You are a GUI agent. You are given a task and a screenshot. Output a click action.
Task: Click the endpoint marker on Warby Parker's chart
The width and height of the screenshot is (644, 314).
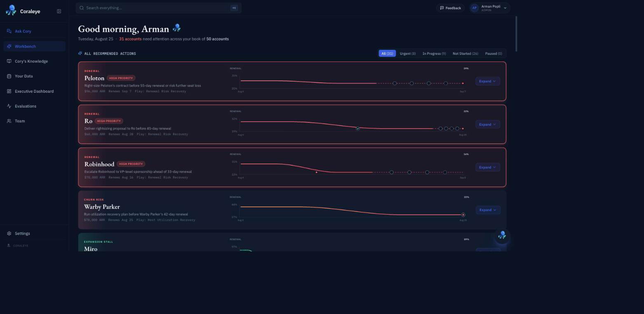click(x=463, y=215)
